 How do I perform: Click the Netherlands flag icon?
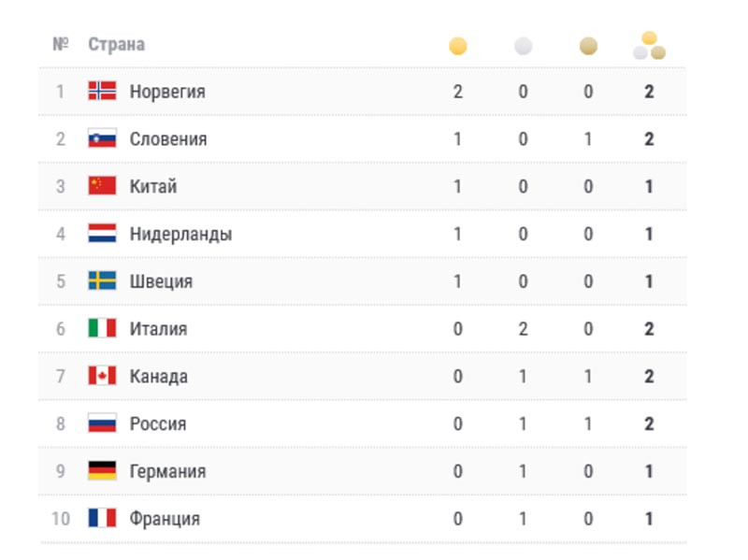pyautogui.click(x=102, y=234)
